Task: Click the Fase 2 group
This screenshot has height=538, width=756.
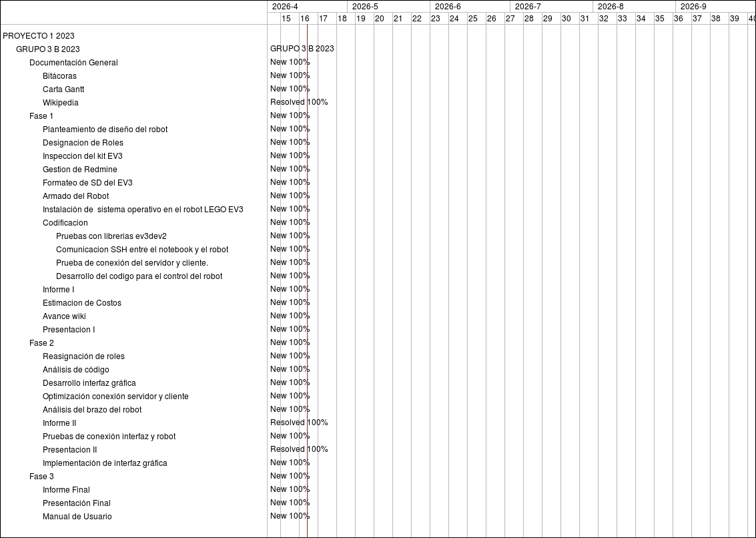Action: click(x=41, y=343)
